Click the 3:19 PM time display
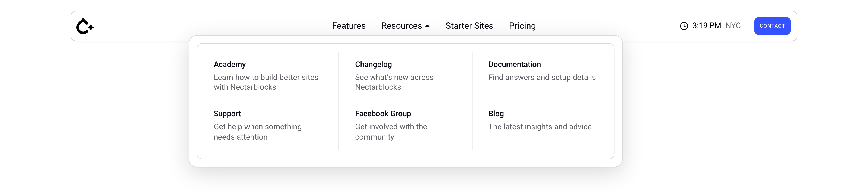The width and height of the screenshot is (868, 193). pos(706,25)
